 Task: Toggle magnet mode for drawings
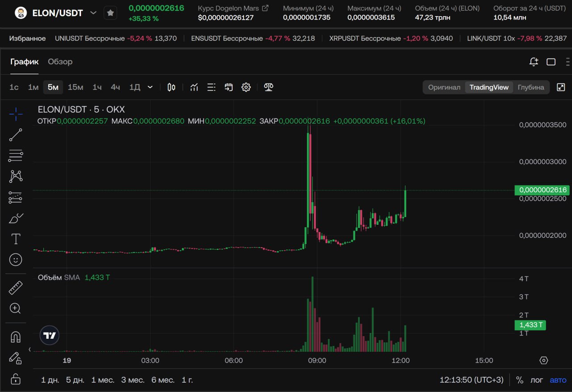click(16, 337)
